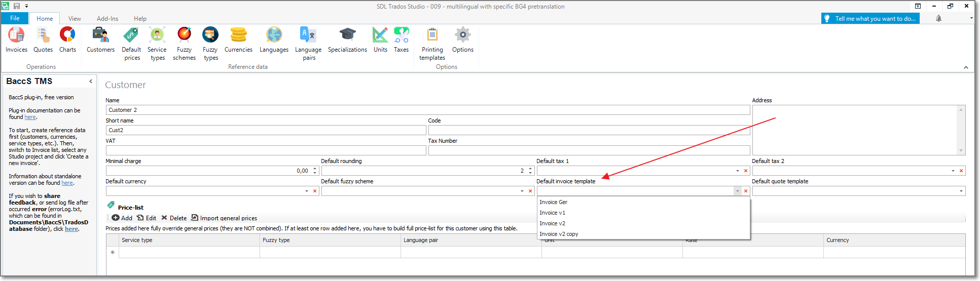Switch to the Home ribbon tab
This screenshot has width=980, height=281.
click(45, 19)
